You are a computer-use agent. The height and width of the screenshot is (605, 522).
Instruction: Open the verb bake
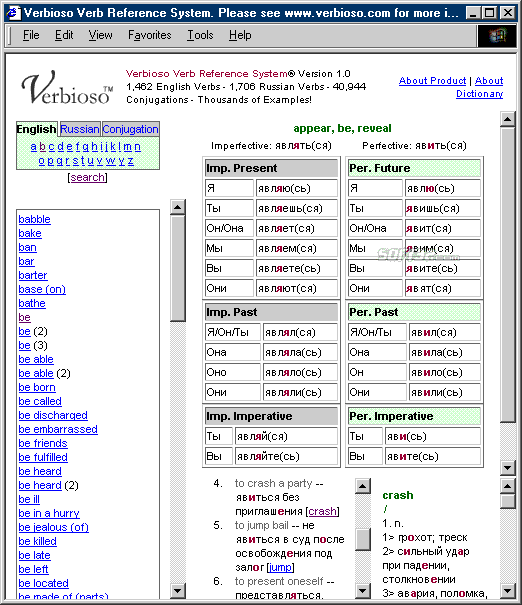pos(30,233)
